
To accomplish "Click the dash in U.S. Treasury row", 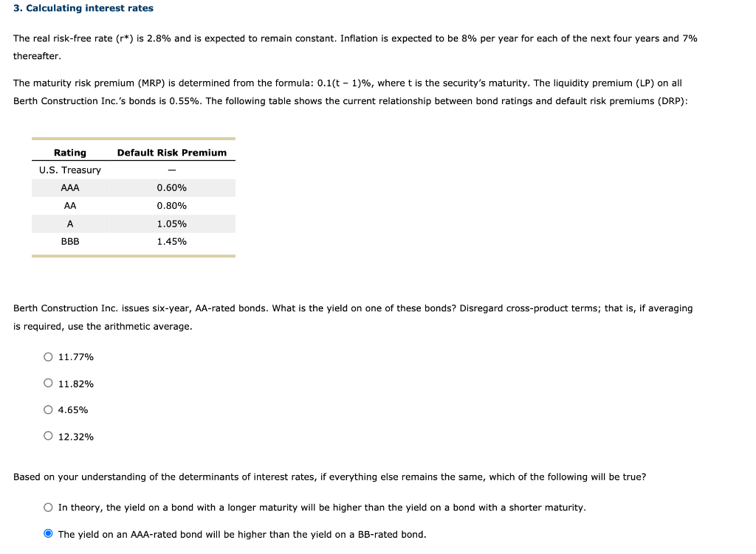I will pos(171,170).
